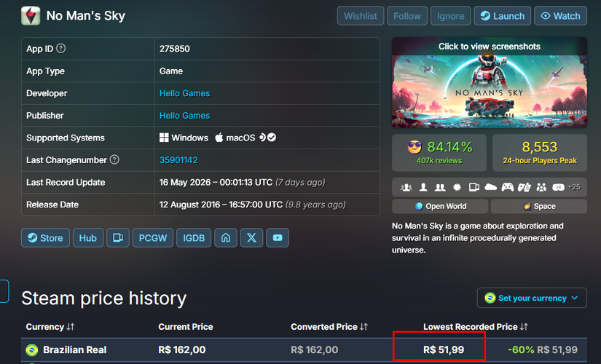This screenshot has height=364, width=601.
Task: Open the Hello Games developer link
Action: click(x=185, y=93)
